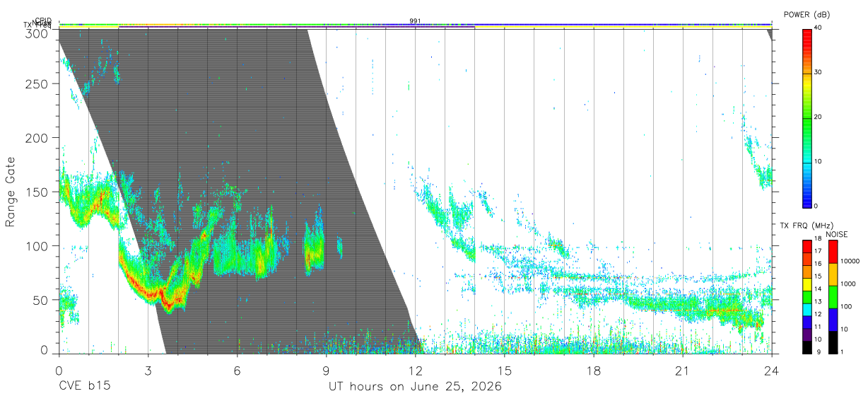
Task: Click the 15 UT hour axis label
Action: [505, 370]
